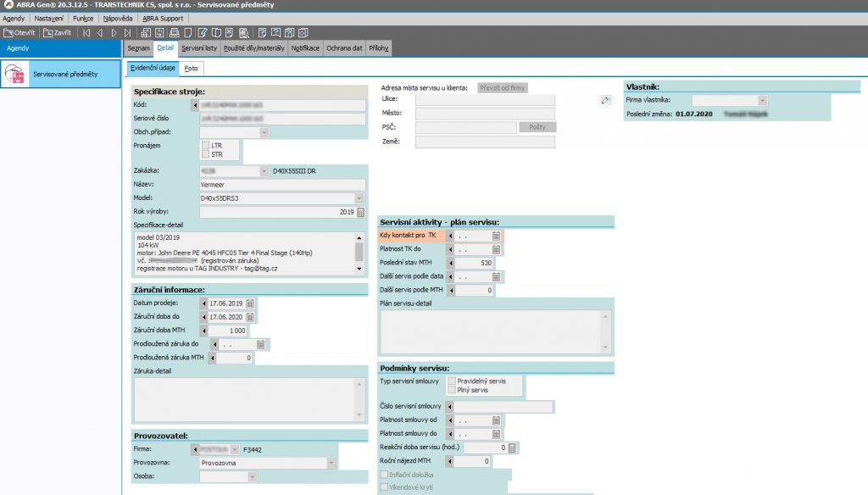
Task: Click the icon next to Reakční doba servisu
Action: [x=512, y=448]
